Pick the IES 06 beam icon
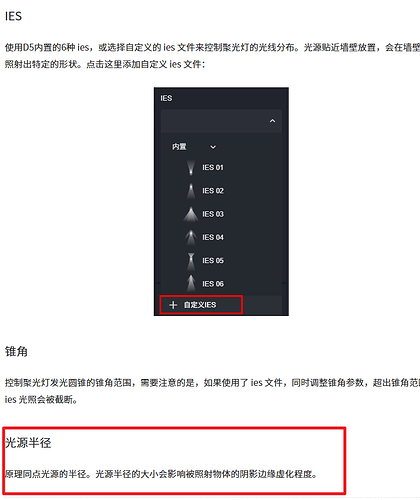 [191, 284]
